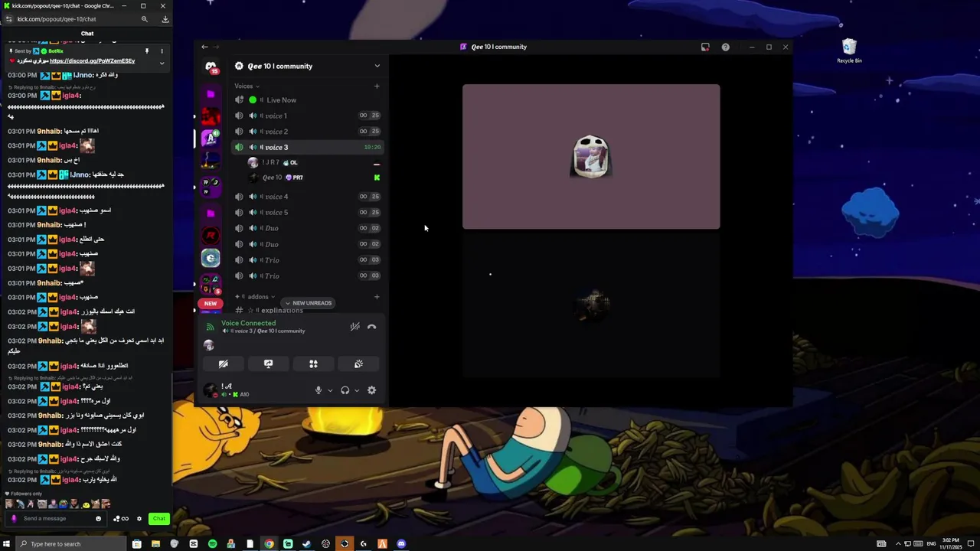Collapse the Voices category
The height and width of the screenshot is (551, 980).
(247, 86)
